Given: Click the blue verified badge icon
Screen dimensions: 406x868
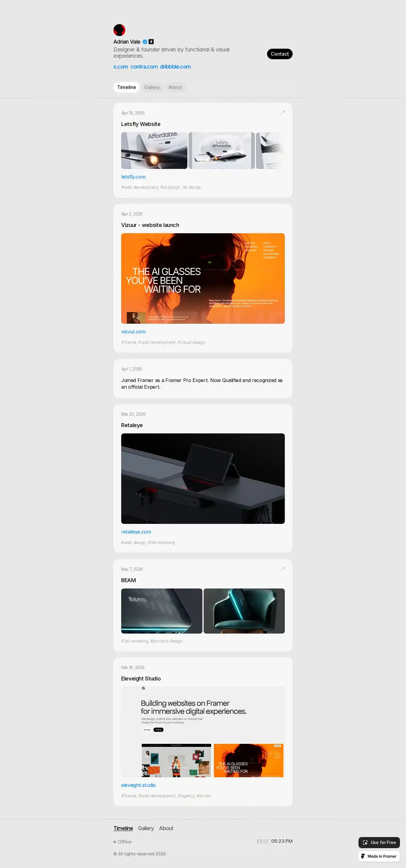Looking at the screenshot, I should [145, 42].
